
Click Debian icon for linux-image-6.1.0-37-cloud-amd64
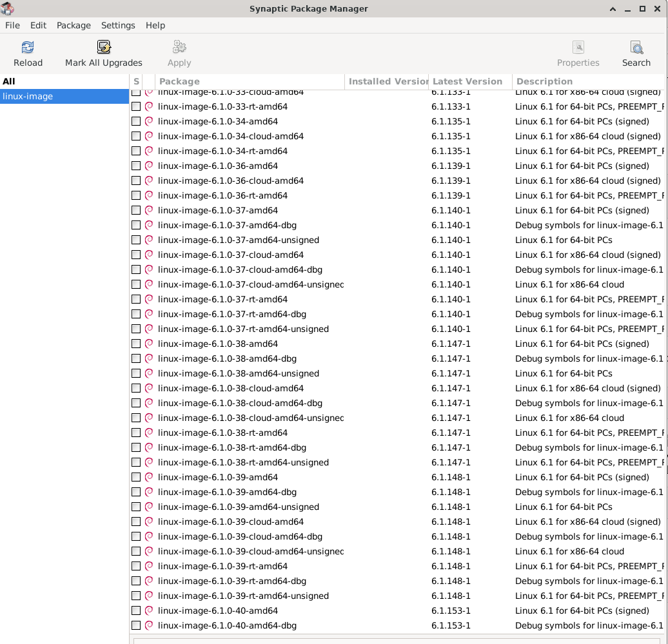(x=149, y=255)
